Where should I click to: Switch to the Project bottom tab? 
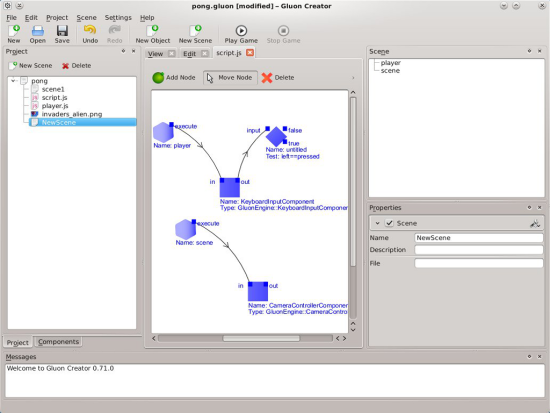click(x=18, y=342)
